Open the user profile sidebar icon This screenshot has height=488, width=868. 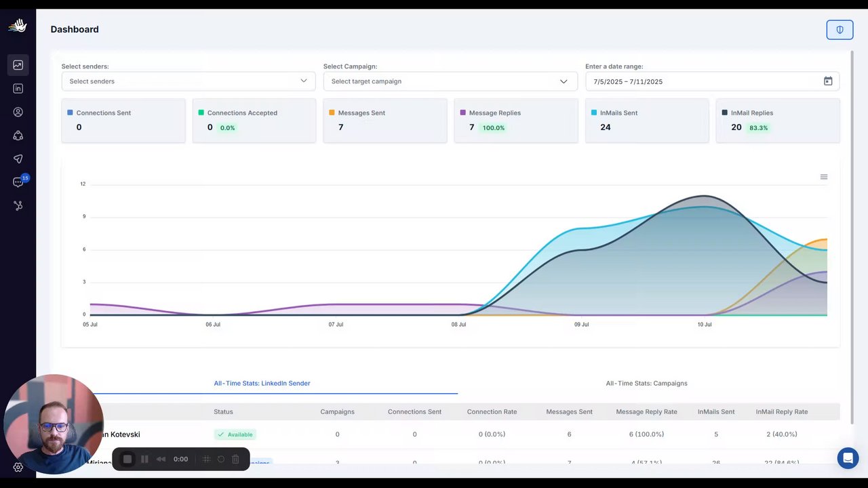coord(18,112)
